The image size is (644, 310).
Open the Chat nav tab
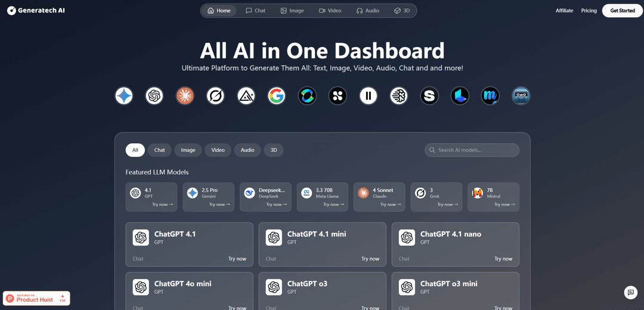tap(255, 11)
